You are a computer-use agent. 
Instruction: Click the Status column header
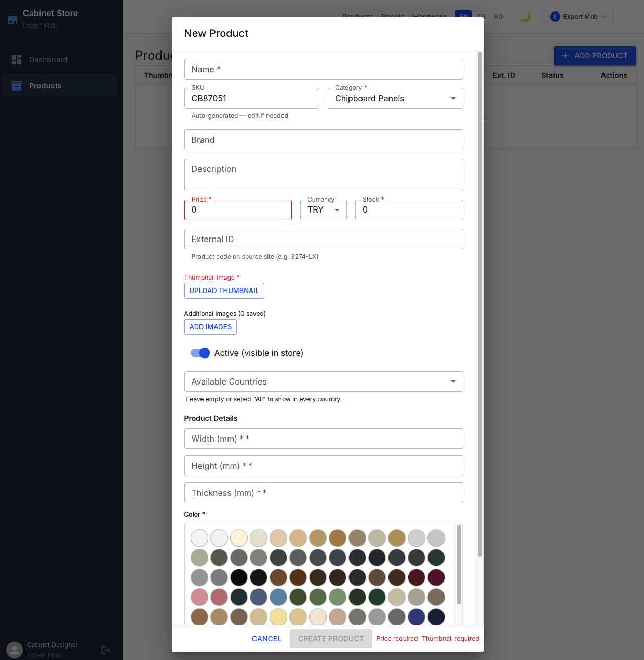552,75
